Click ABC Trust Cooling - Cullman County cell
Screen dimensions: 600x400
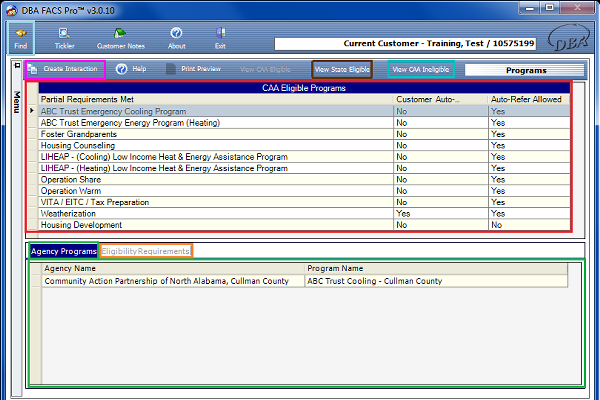436,281
